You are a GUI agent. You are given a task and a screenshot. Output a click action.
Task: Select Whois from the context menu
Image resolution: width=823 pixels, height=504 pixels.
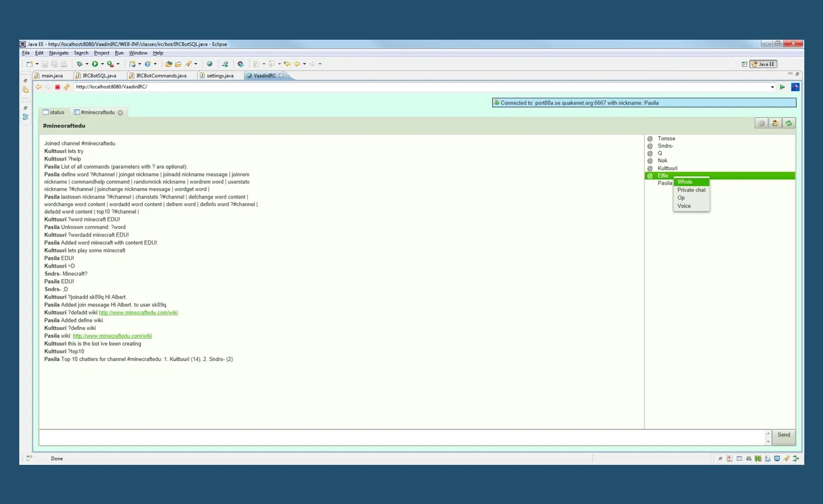click(x=692, y=182)
